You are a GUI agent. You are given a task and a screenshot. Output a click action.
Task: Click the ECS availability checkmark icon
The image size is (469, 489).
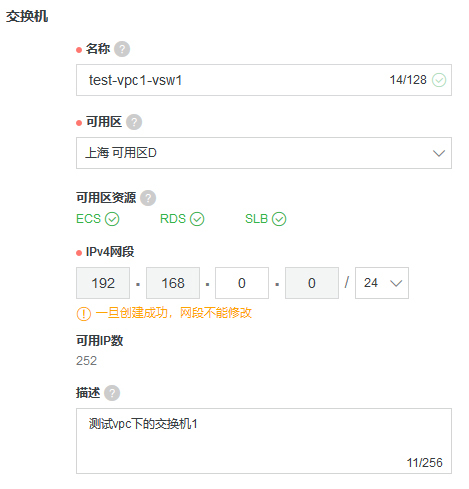(x=112, y=219)
